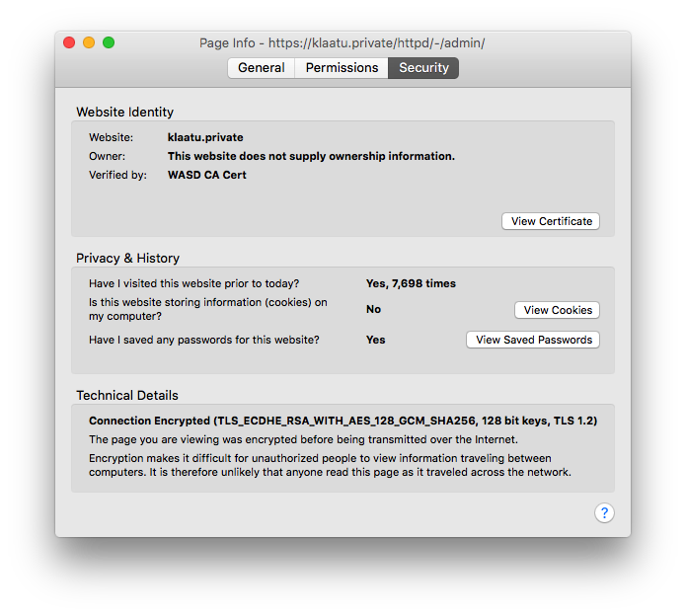Select the Security tab

[423, 68]
